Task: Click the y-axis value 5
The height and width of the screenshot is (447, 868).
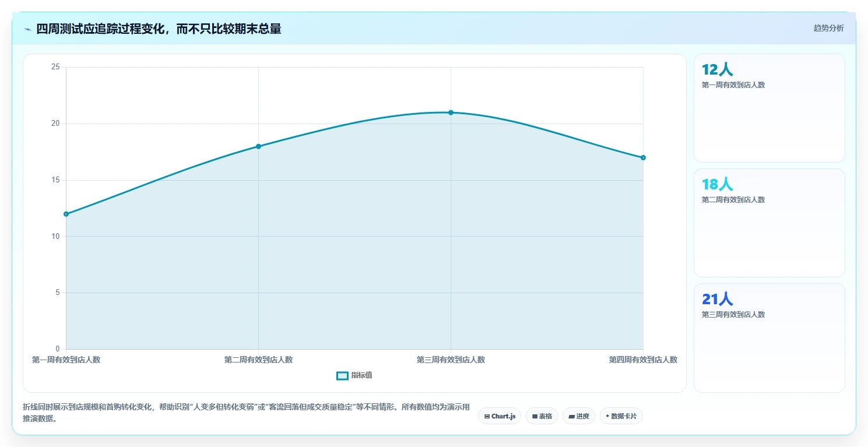Action: 58,293
